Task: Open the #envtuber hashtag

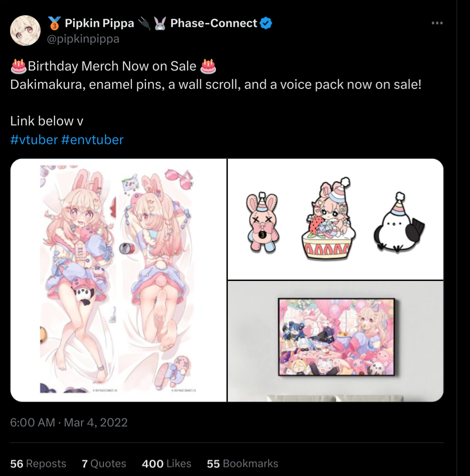Action: (92, 140)
